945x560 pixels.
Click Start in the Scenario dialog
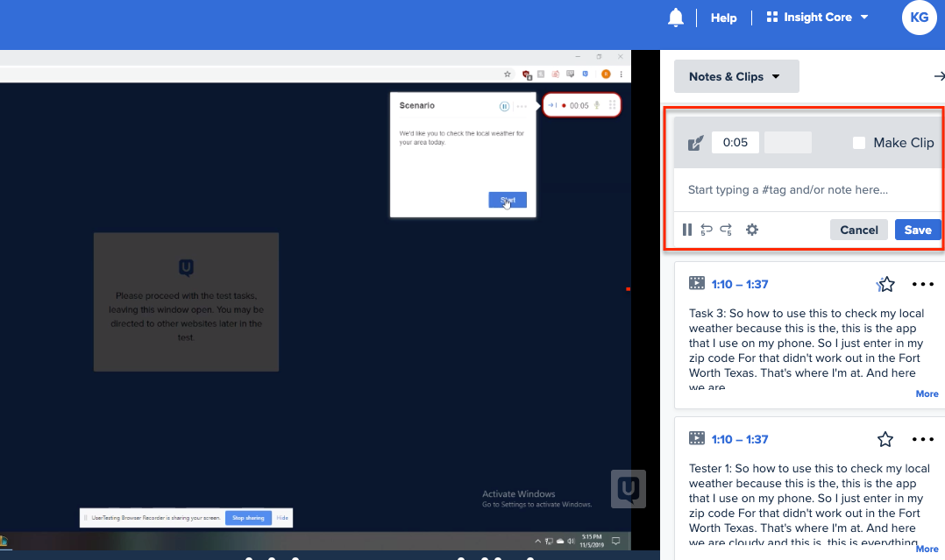pos(508,202)
